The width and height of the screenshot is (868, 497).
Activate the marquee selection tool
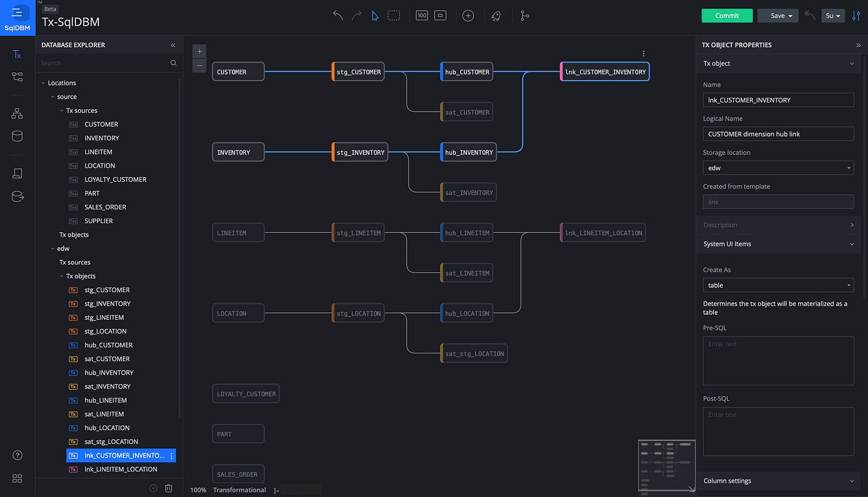tap(393, 16)
